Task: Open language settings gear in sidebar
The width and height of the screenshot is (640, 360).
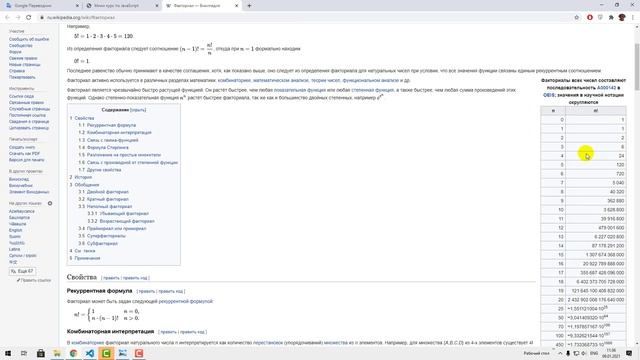Action: (50, 203)
